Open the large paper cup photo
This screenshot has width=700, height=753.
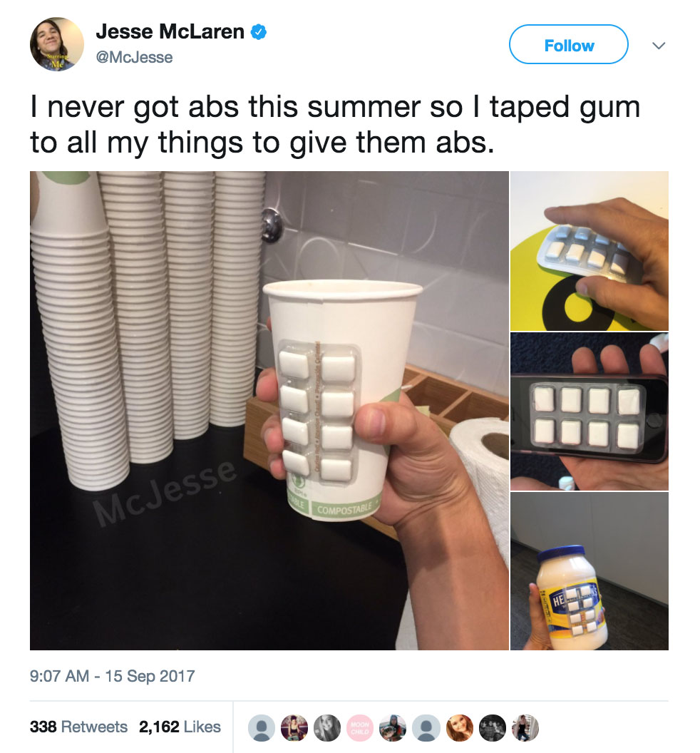pyautogui.click(x=269, y=411)
